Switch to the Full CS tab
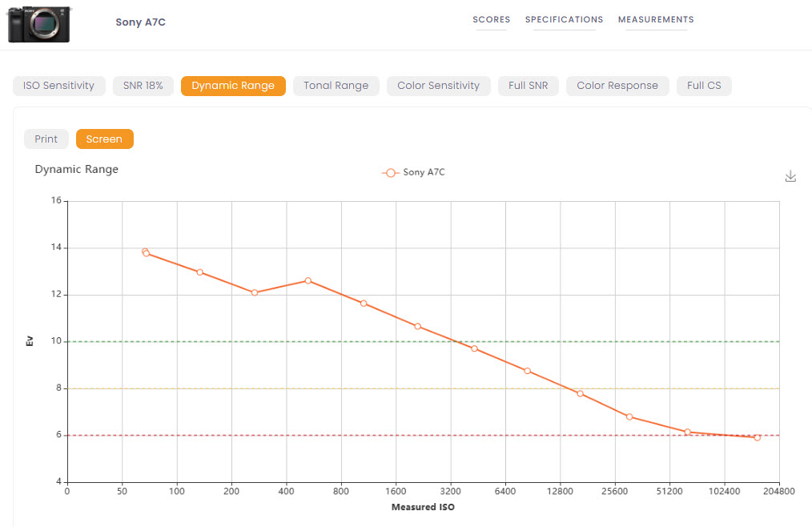 tap(704, 86)
